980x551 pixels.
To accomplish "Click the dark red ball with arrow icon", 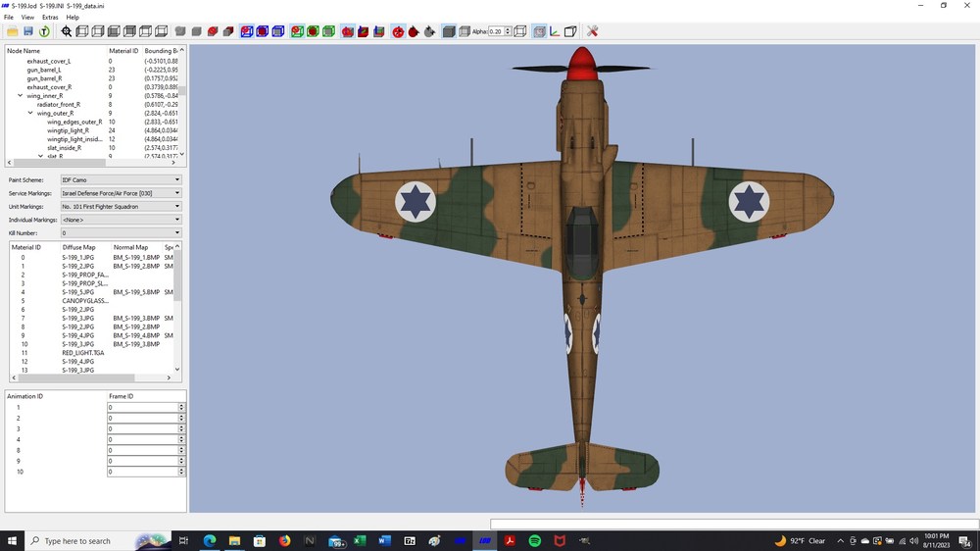I will [414, 31].
